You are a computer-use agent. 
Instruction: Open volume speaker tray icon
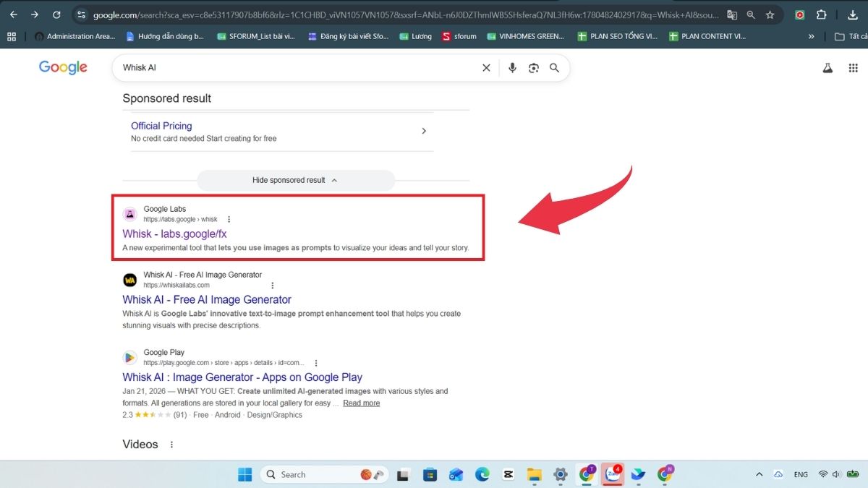click(837, 474)
